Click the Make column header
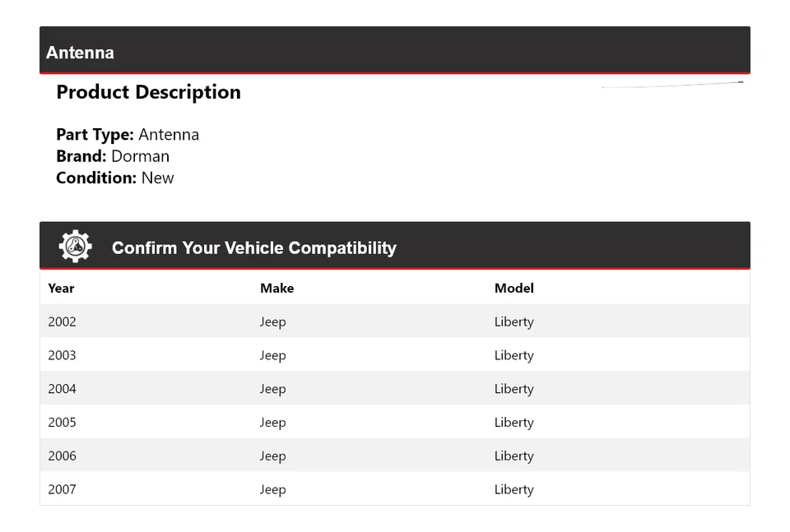Image resolution: width=790 pixels, height=532 pixels. 276,289
